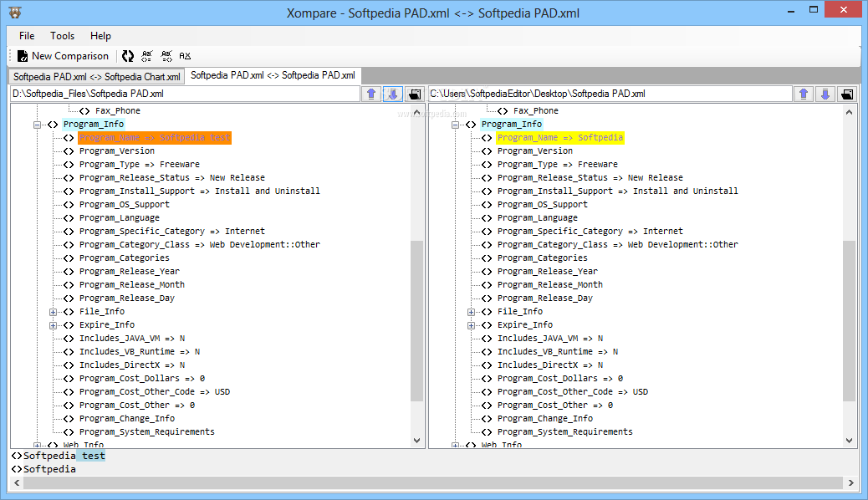Click bottom horizontal scrollbar right arrow

850,482
